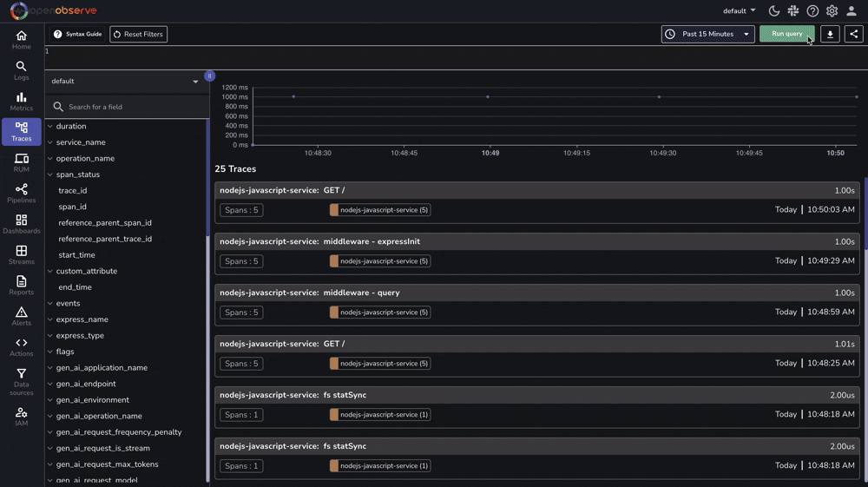Click the Reset Filters button
The image size is (868, 487).
click(x=138, y=34)
